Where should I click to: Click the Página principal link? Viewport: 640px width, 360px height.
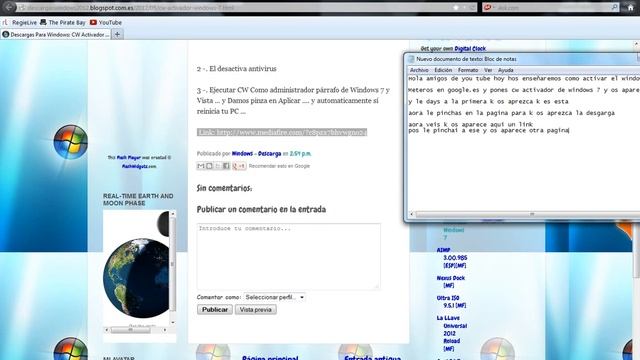pos(270,358)
